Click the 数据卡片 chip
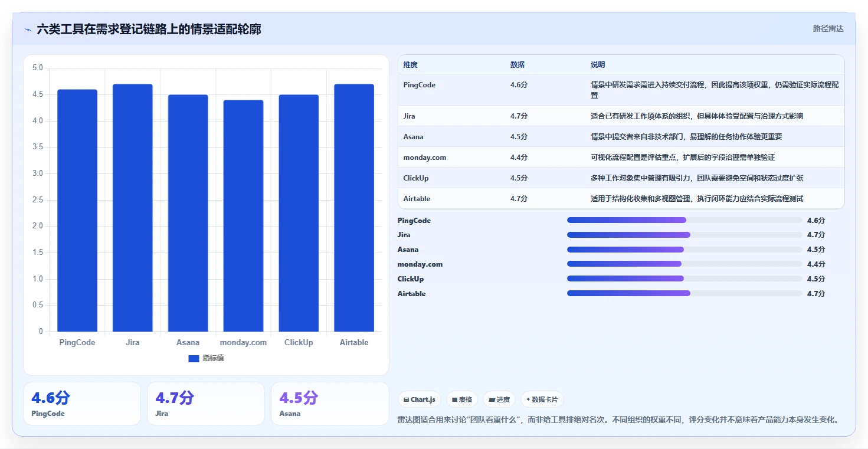Viewport: 868px width, 449px height. 542,399
